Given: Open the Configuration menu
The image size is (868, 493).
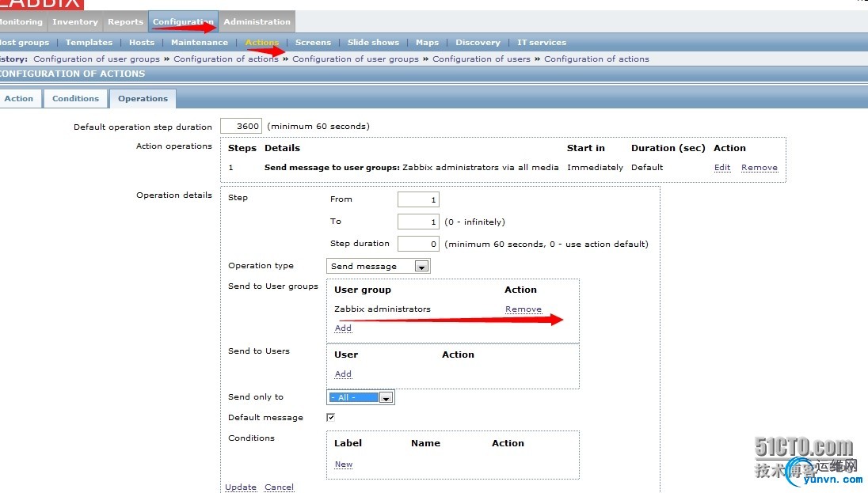Looking at the screenshot, I should [x=183, y=21].
